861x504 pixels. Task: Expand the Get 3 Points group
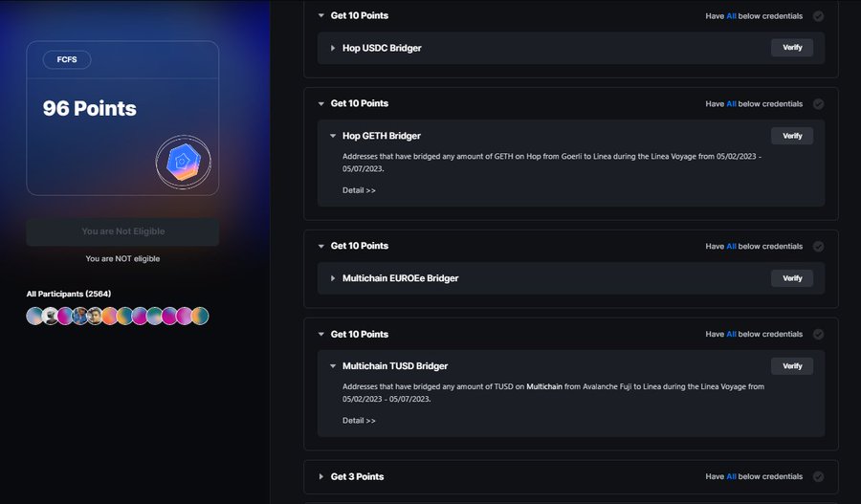321,476
